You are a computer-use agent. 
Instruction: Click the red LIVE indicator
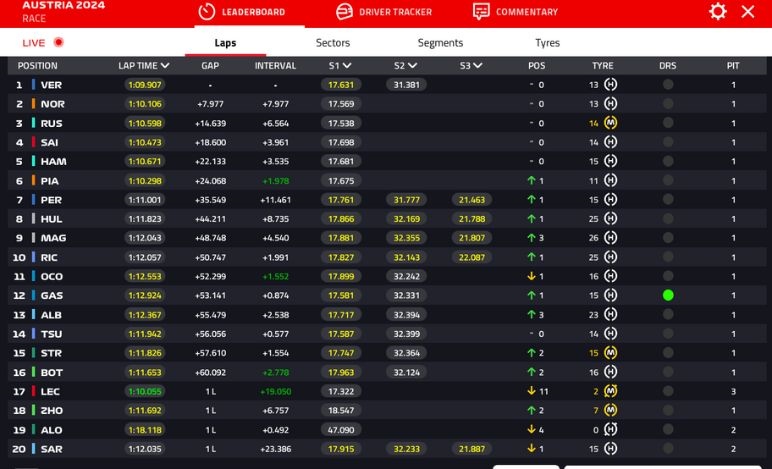pos(59,43)
